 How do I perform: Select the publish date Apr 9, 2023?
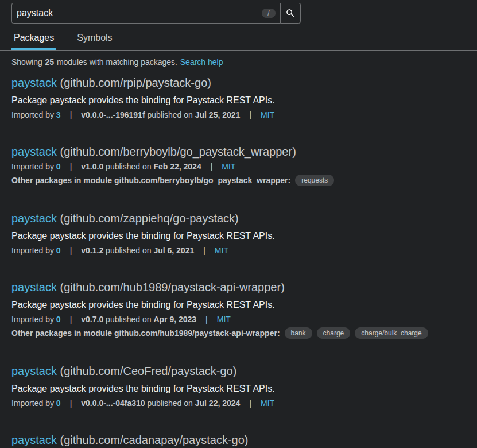(x=175, y=319)
